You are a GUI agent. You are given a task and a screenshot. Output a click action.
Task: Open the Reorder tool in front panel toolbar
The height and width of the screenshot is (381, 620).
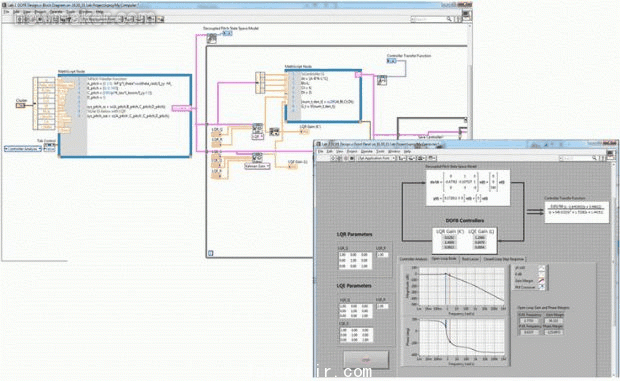click(x=433, y=158)
